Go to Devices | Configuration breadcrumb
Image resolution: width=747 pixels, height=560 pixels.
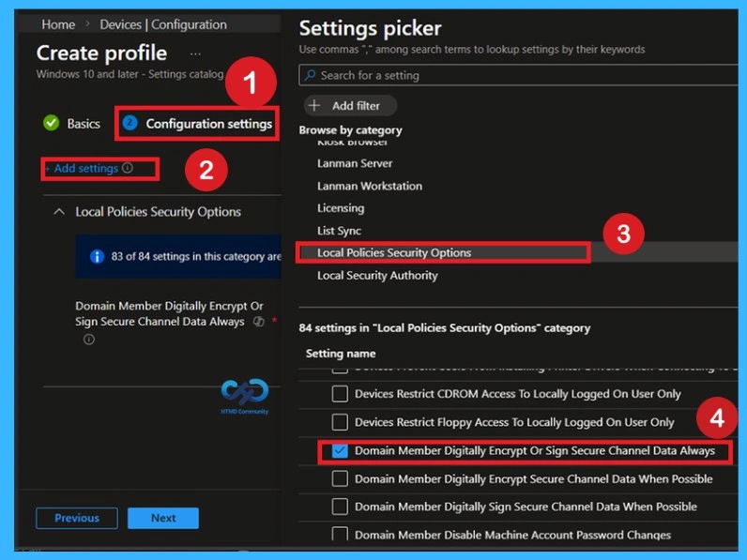point(163,24)
